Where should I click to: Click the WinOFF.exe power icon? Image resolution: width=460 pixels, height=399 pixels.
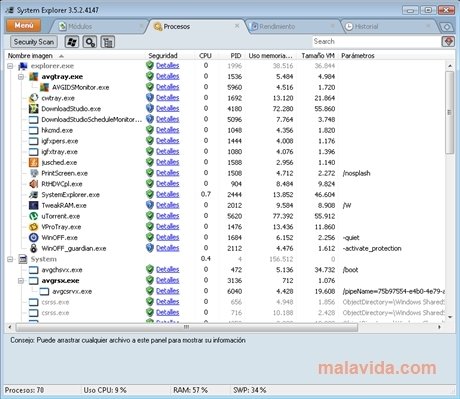tap(33, 238)
